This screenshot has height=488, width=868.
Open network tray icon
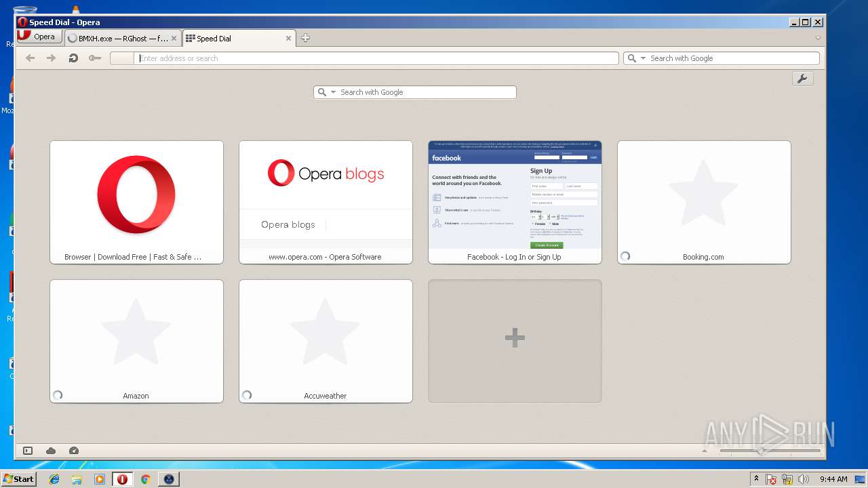[787, 479]
